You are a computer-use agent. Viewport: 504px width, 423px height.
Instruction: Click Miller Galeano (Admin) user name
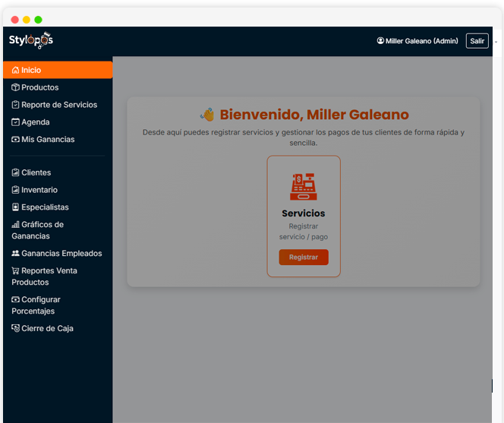click(x=421, y=41)
